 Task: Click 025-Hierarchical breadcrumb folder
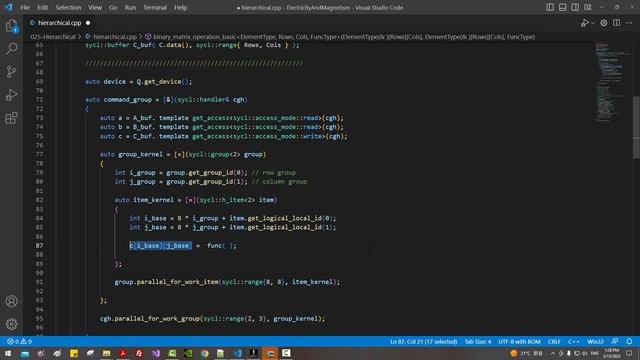click(53, 37)
